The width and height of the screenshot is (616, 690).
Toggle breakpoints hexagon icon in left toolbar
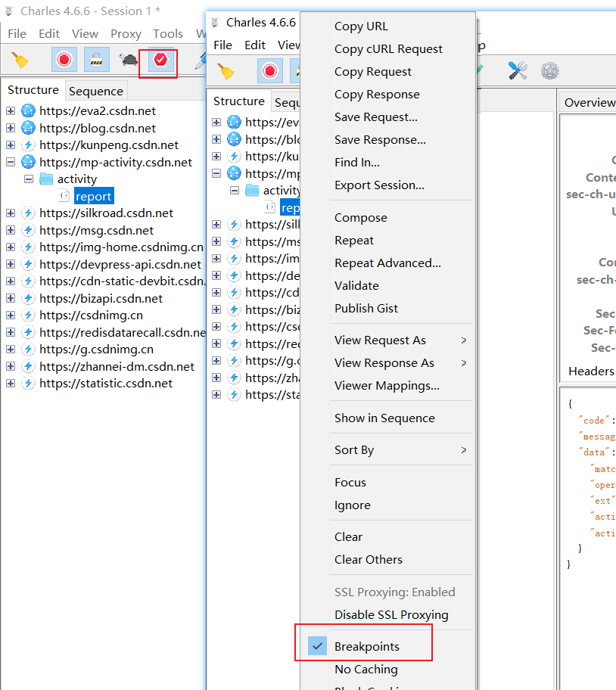click(160, 60)
